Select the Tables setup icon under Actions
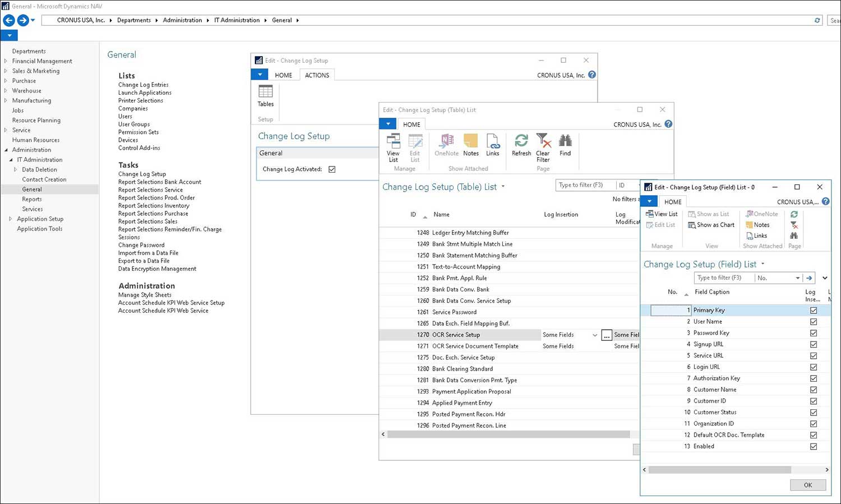The height and width of the screenshot is (504, 841). pos(265,96)
